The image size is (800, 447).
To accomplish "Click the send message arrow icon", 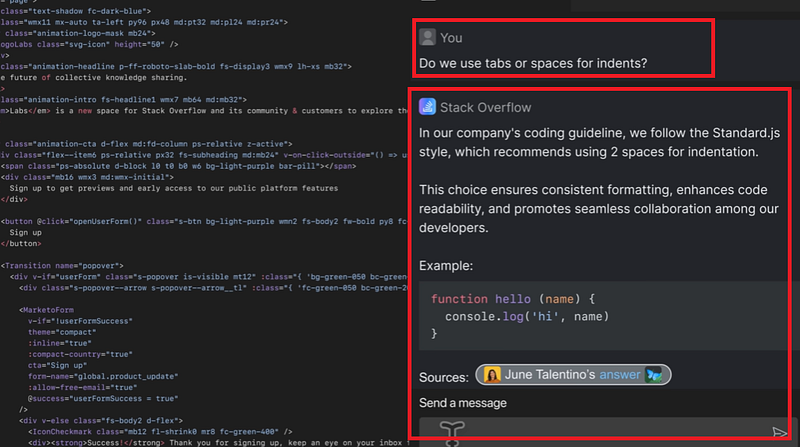I will pos(779,433).
